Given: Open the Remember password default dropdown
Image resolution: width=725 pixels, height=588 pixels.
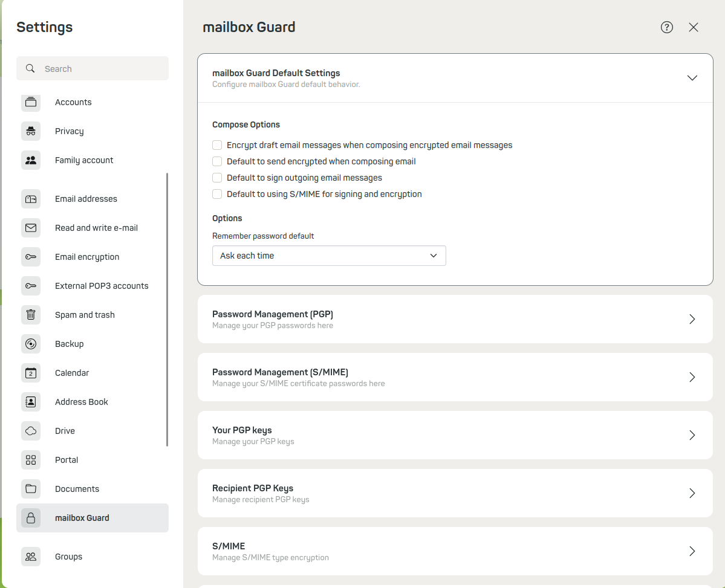Looking at the screenshot, I should click(329, 256).
